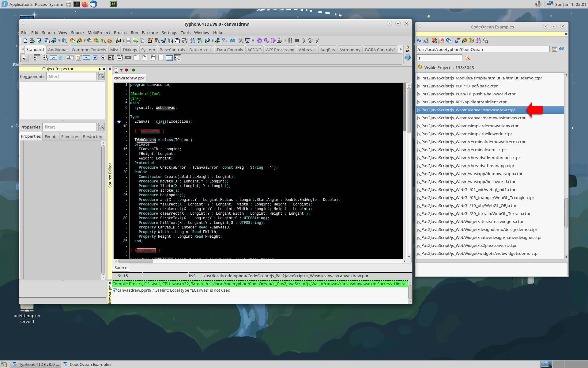The height and width of the screenshot is (368, 588).
Task: Click the New Unit toolbar icon
Action: pos(32,40)
